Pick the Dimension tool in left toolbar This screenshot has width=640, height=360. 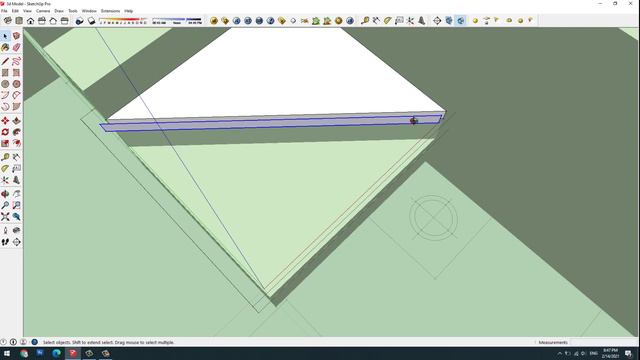pos(16,158)
